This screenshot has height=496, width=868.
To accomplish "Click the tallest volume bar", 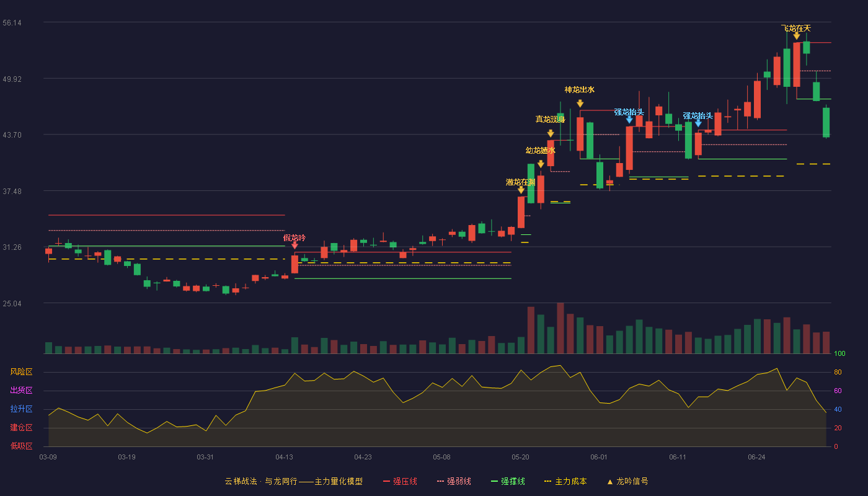I will (560, 328).
